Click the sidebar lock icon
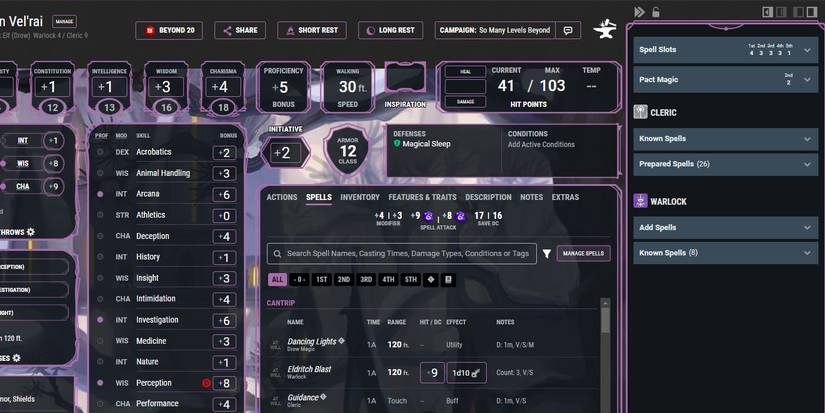This screenshot has height=413, width=825. pos(656,12)
